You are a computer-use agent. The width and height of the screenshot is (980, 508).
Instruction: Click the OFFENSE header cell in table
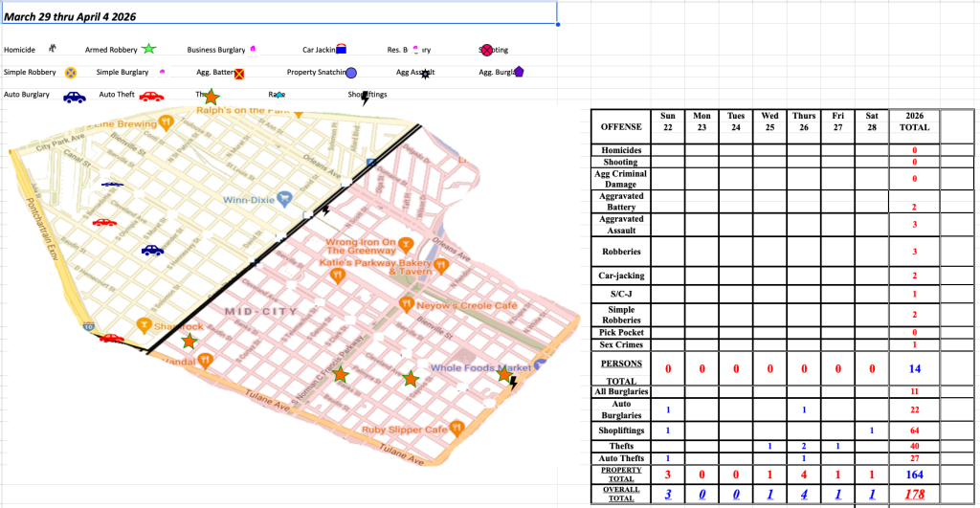tap(620, 127)
